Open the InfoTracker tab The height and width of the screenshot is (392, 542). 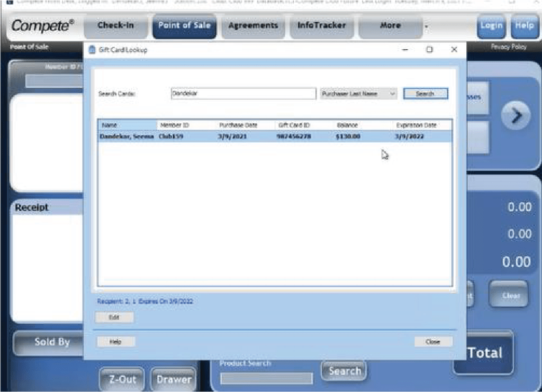(x=321, y=25)
